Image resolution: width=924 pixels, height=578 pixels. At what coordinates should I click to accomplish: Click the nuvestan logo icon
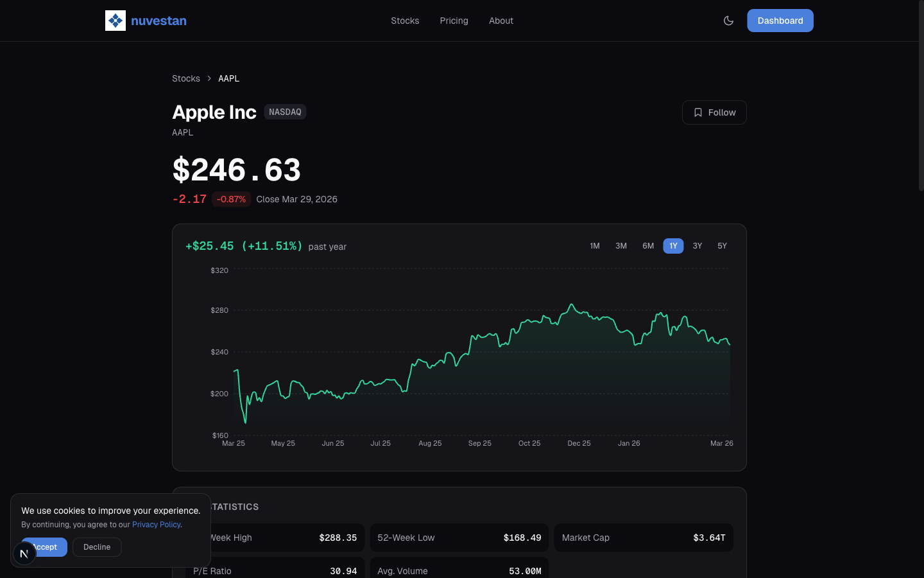pyautogui.click(x=116, y=21)
